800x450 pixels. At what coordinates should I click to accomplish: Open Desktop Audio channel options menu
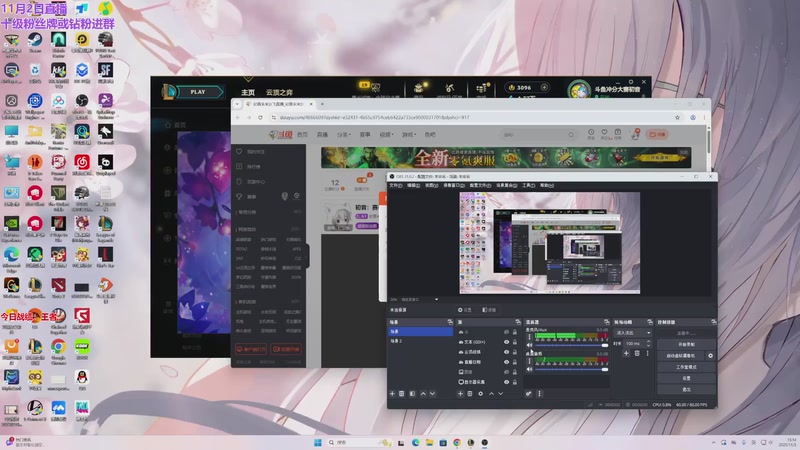(x=529, y=336)
